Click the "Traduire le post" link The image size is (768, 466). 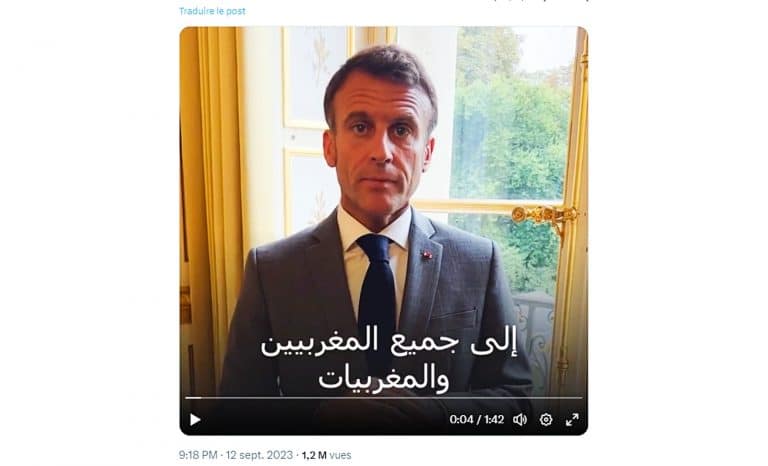[x=212, y=11]
